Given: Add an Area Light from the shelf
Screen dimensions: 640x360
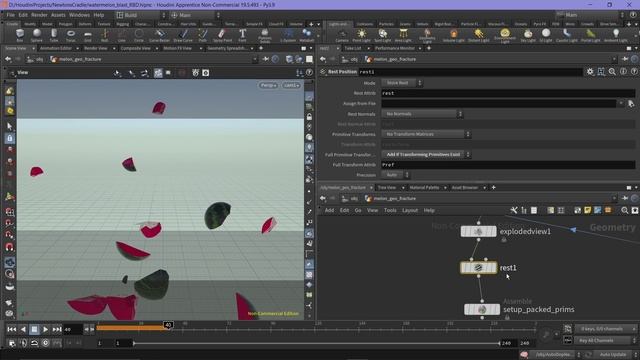Looking at the screenshot, I should (403, 35).
